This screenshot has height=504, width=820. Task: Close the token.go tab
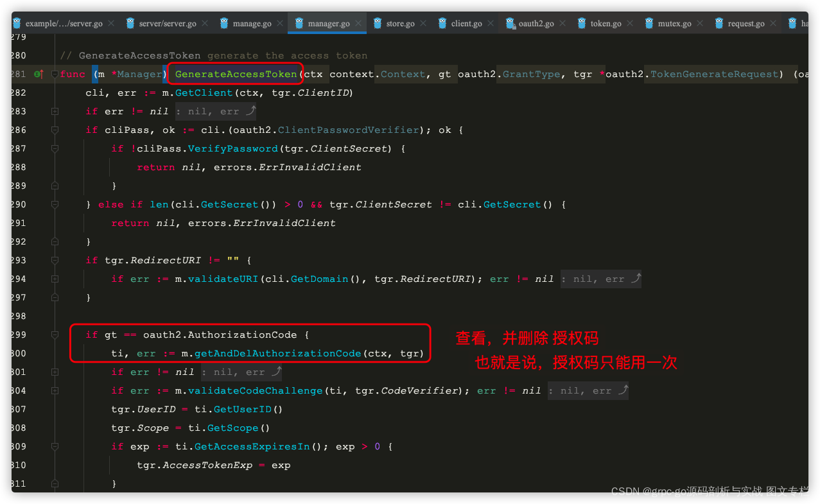[630, 24]
